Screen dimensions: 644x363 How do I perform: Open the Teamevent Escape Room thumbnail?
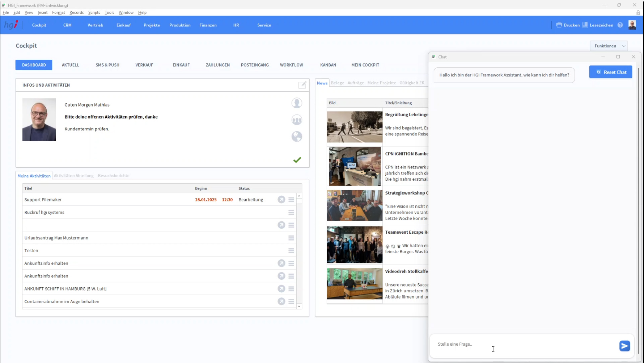click(355, 245)
